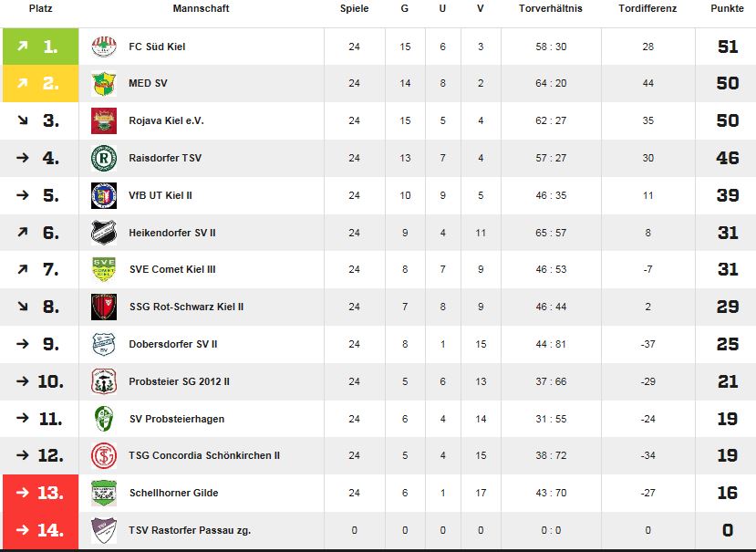
Task: Click the FC Süd Kiel club crest
Action: [104, 47]
